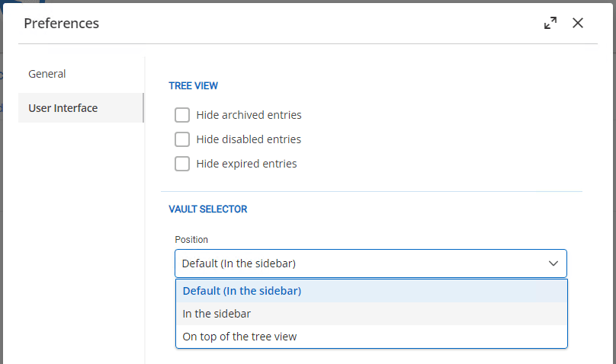
Task: Click the TREE VIEW section heading
Action: [194, 85]
